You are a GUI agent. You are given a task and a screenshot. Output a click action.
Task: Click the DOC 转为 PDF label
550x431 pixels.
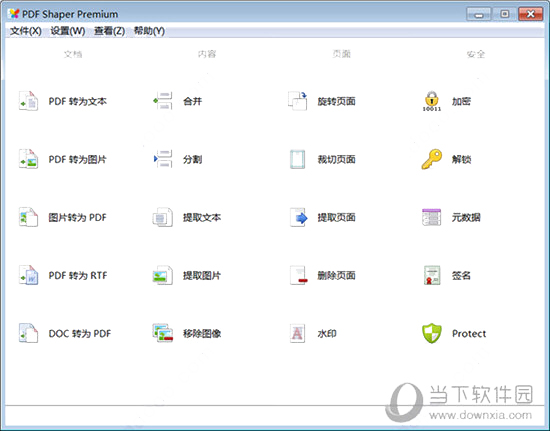click(x=80, y=334)
